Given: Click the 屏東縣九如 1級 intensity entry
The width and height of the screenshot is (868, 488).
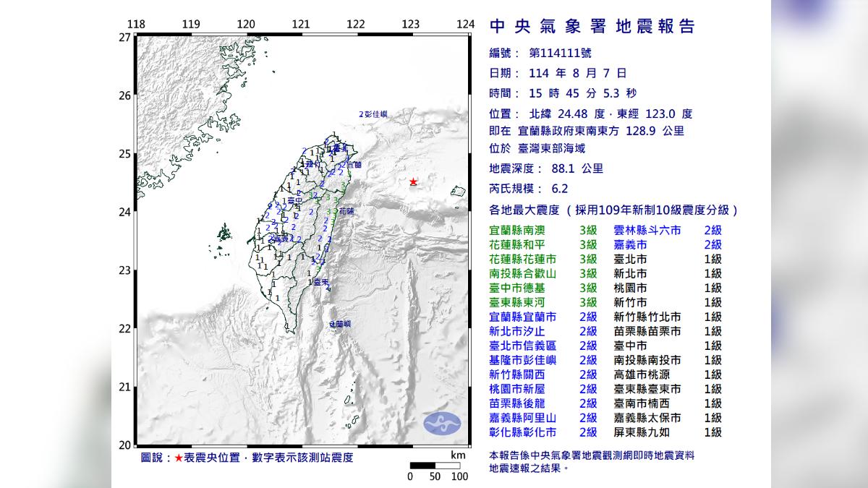Looking at the screenshot, I should 667,432.
